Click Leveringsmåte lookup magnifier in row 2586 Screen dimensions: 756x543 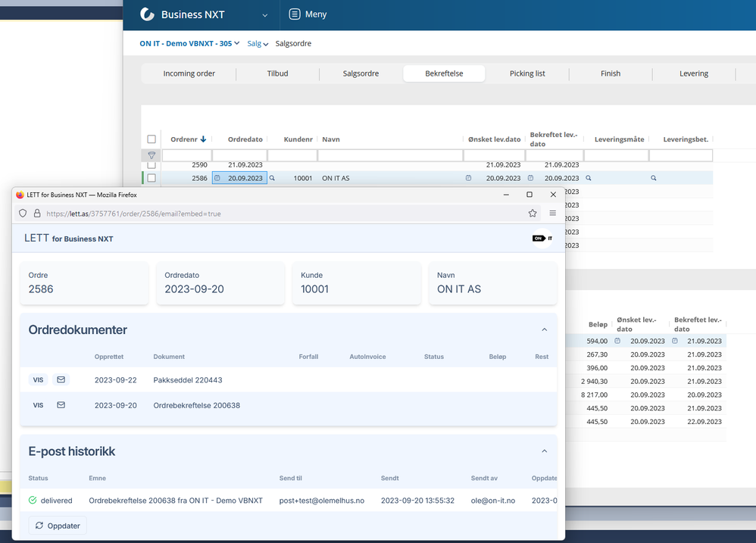click(589, 178)
